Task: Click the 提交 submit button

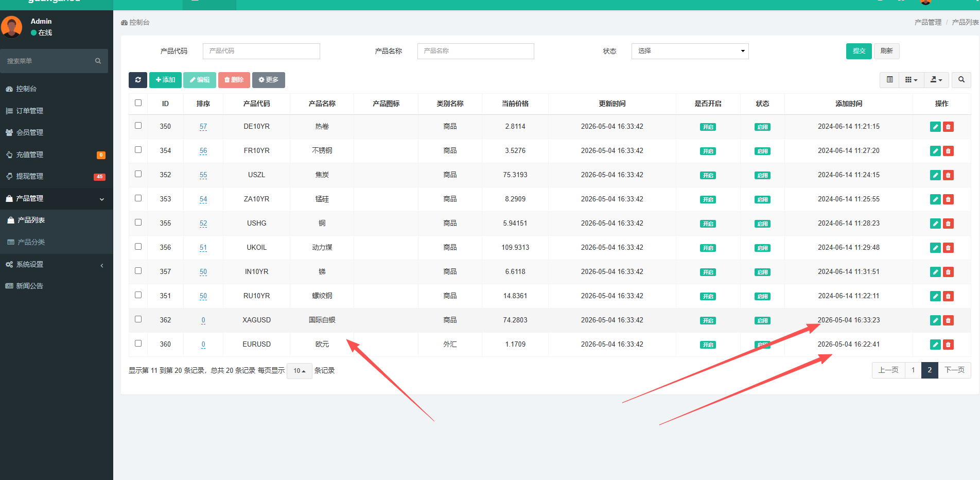Action: [x=859, y=51]
